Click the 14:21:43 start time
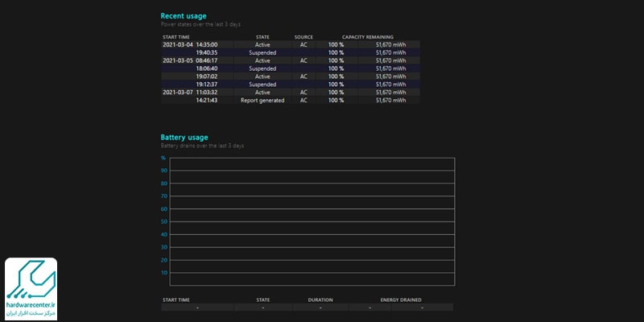Viewport: 644px width, 322px height. point(207,100)
